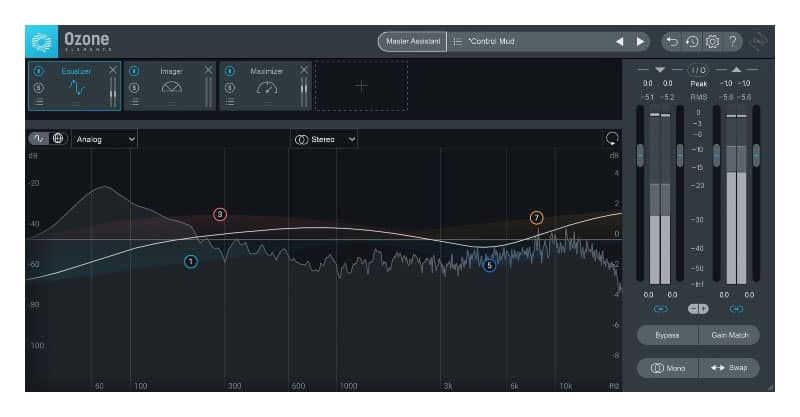
Task: Swap the left and right channels
Action: (730, 368)
